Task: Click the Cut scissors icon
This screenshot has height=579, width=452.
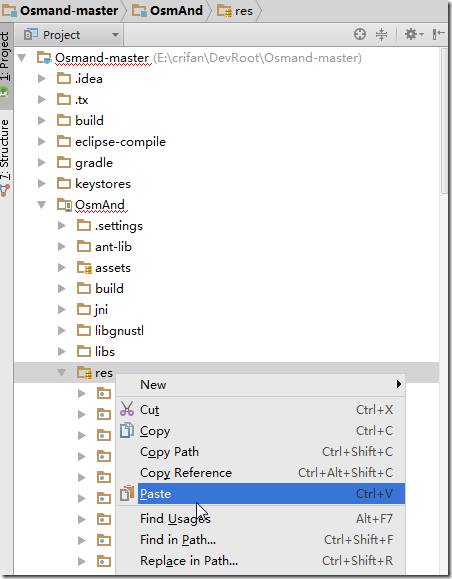Action: point(127,409)
